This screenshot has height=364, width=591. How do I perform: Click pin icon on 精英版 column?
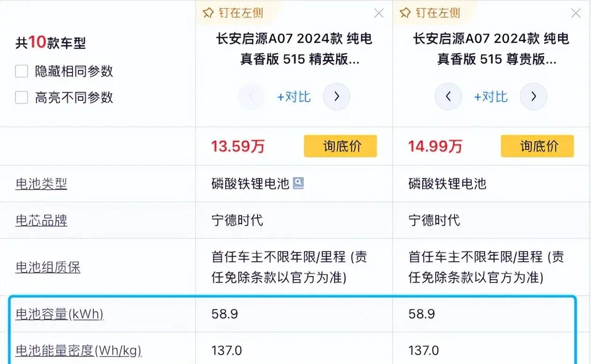208,13
